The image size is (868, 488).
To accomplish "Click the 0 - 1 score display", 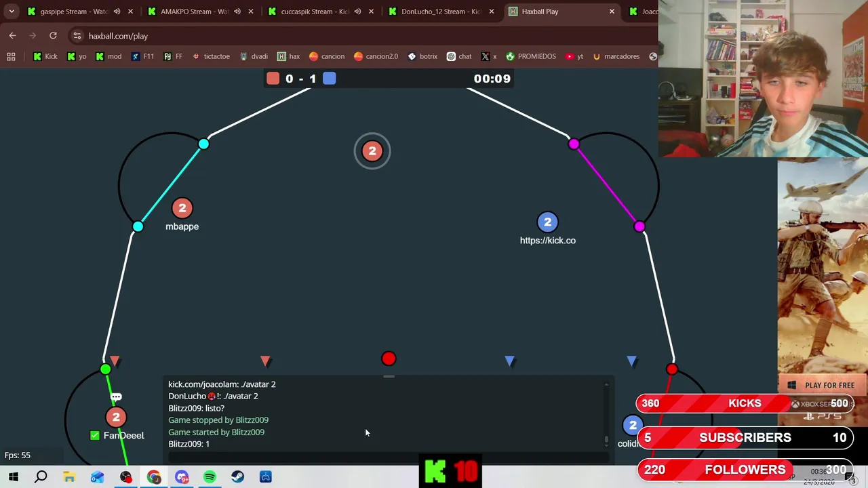I will 301,79.
